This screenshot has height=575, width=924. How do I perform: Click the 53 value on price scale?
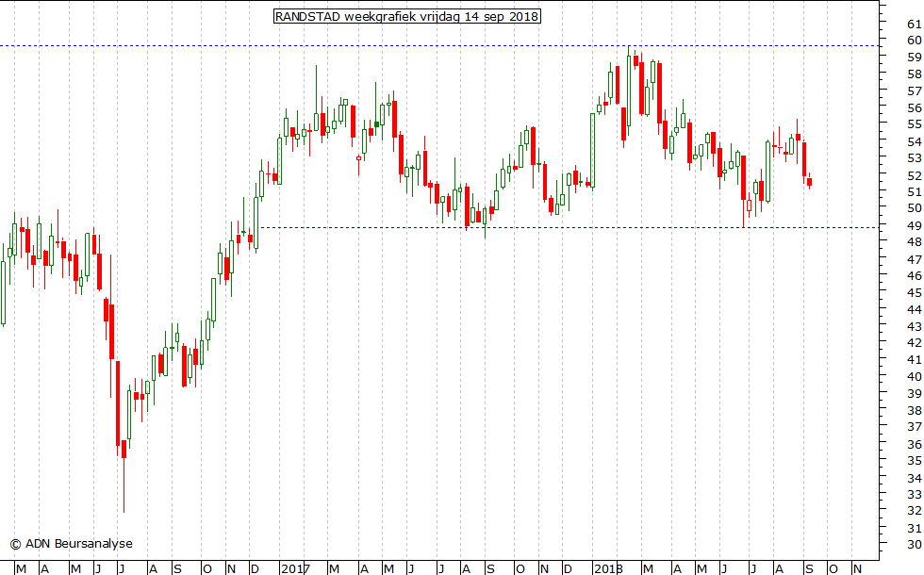[x=914, y=158]
